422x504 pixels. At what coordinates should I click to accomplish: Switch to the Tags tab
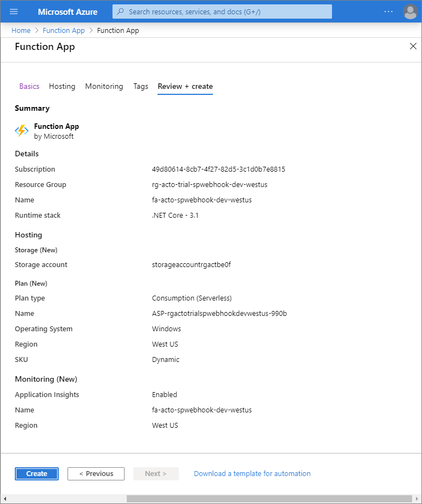coord(141,86)
